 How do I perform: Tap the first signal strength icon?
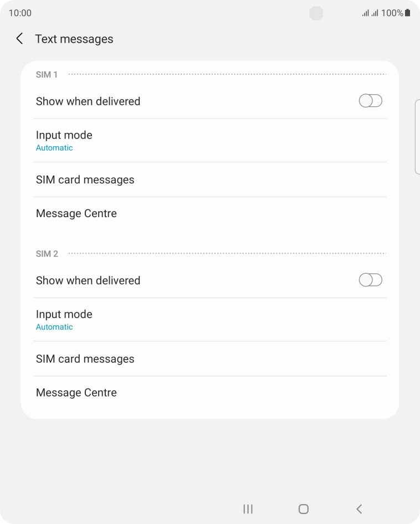(x=365, y=13)
